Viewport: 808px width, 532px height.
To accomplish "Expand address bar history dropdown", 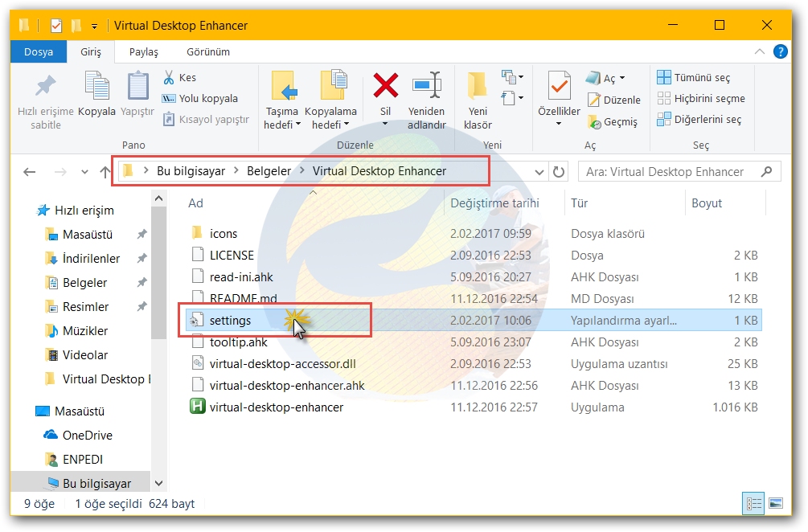I will point(539,172).
